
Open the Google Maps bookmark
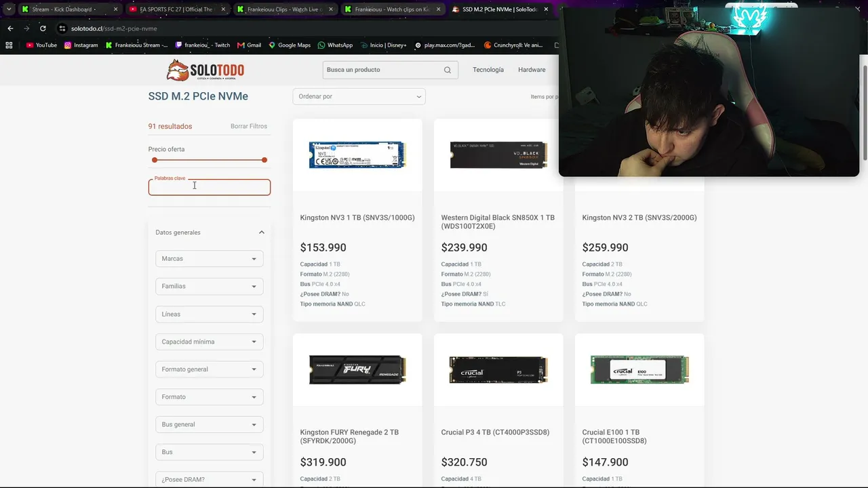point(290,45)
